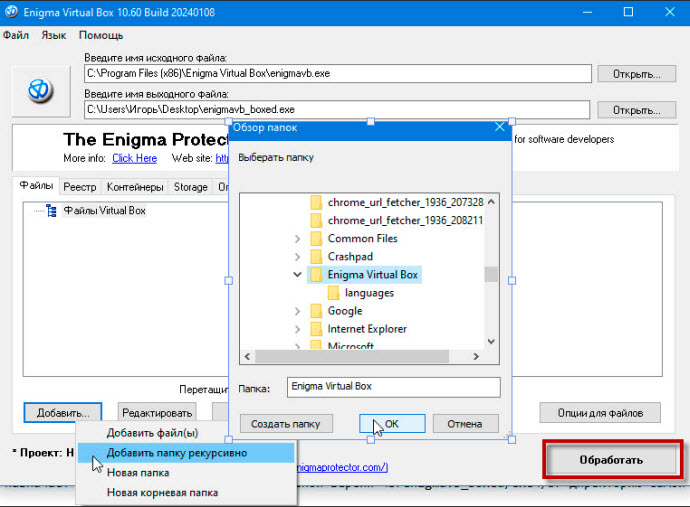Close the Обзор папок dialog
The height and width of the screenshot is (507, 690).
pos(499,127)
